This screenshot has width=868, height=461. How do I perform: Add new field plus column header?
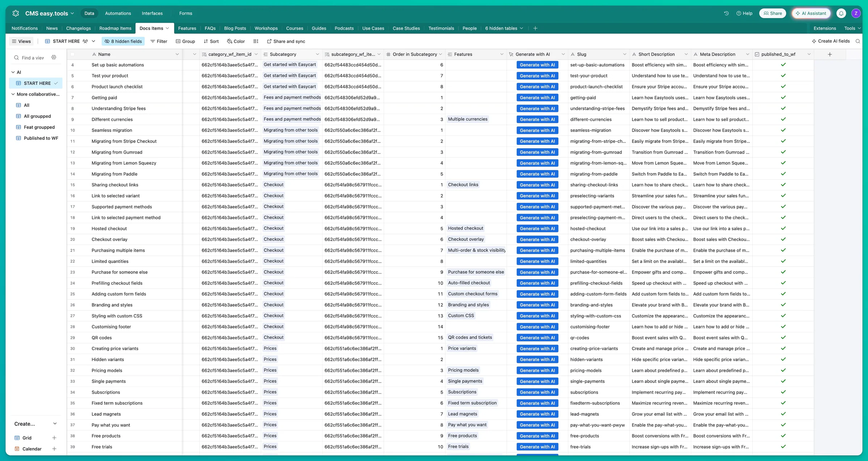click(x=830, y=54)
